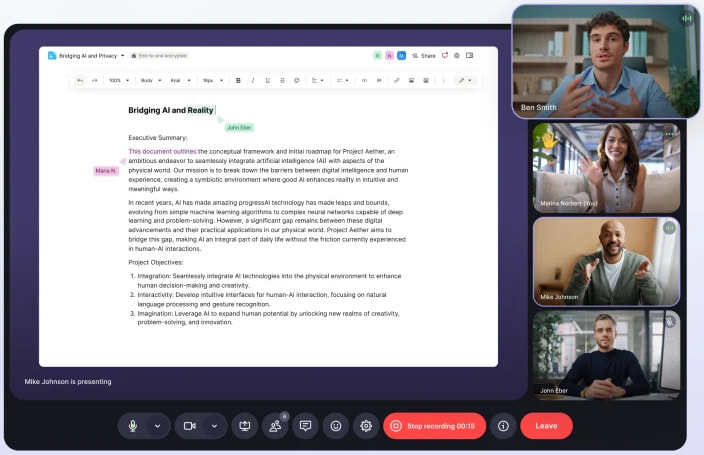Click Share in the document header
This screenshot has height=455, width=704.
click(x=424, y=56)
